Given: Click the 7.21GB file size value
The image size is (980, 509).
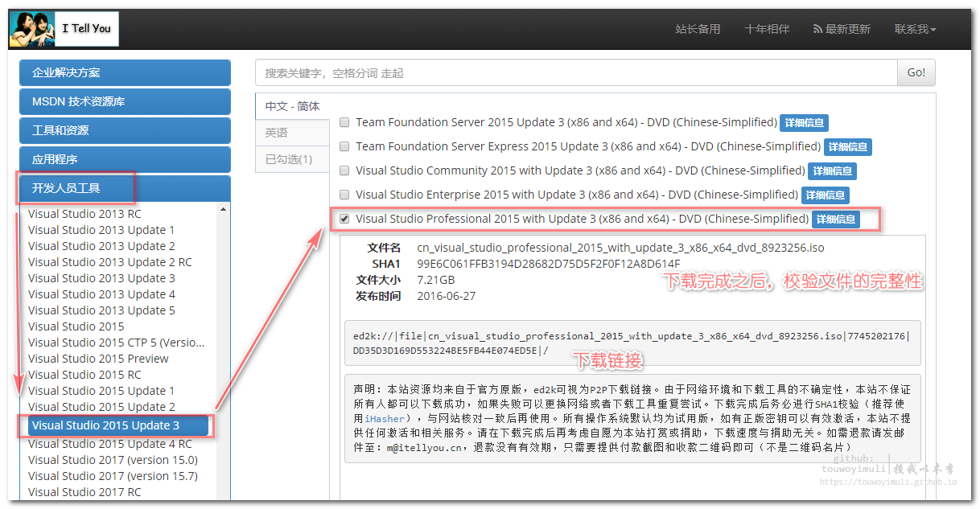Looking at the screenshot, I should pyautogui.click(x=435, y=280).
